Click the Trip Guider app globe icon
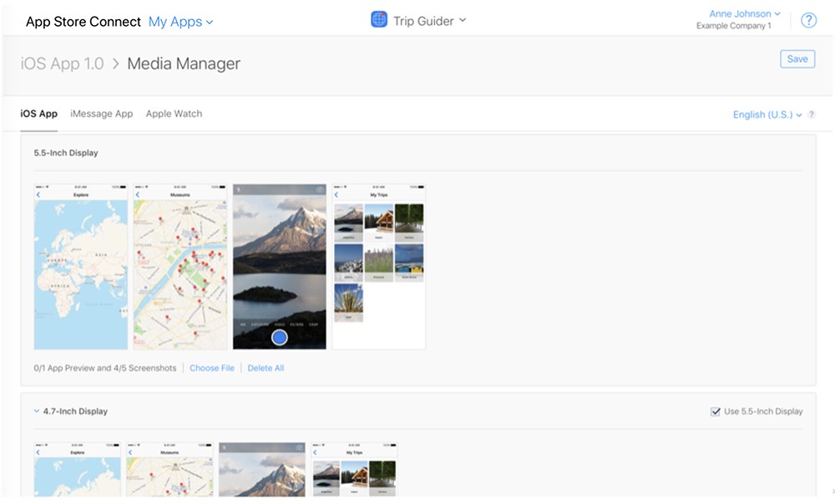The width and height of the screenshot is (835, 504). pos(378,20)
